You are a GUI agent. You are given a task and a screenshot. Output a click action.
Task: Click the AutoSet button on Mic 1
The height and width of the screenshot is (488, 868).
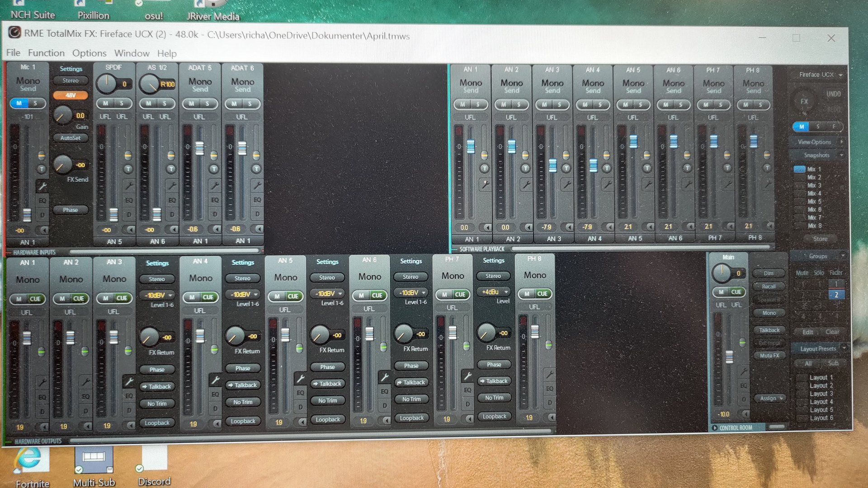[71, 138]
